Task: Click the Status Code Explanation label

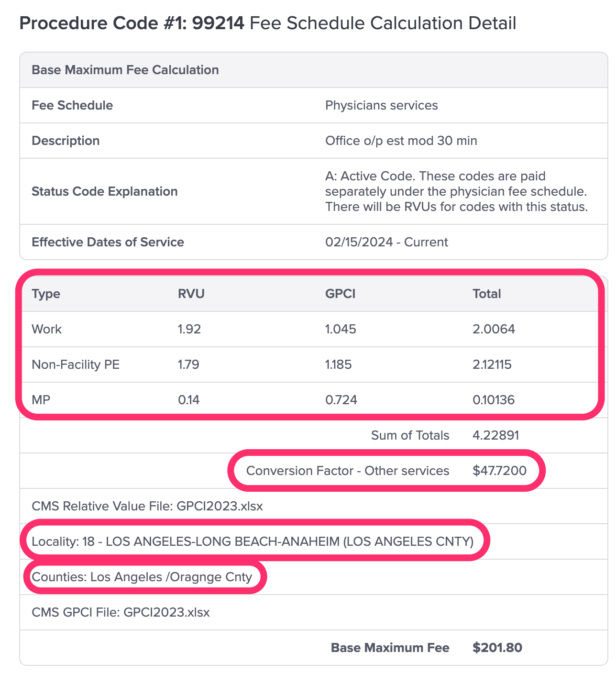Action: 105,191
